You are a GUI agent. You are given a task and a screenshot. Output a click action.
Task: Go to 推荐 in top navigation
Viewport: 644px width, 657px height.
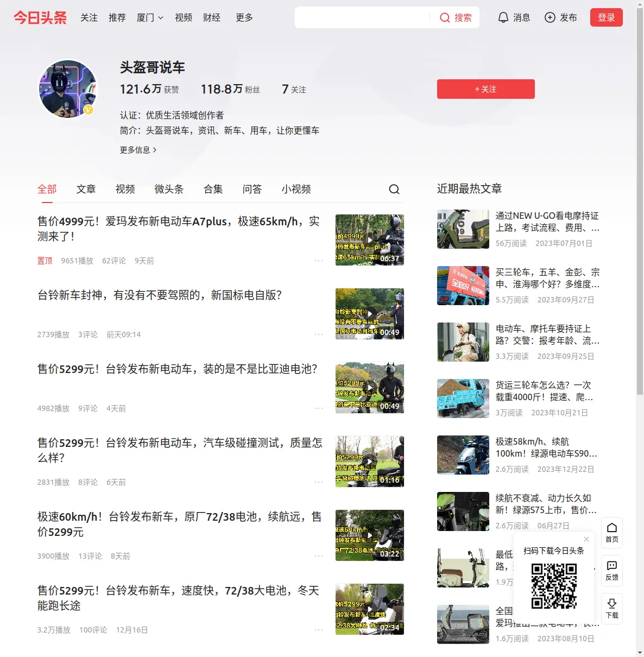click(117, 18)
